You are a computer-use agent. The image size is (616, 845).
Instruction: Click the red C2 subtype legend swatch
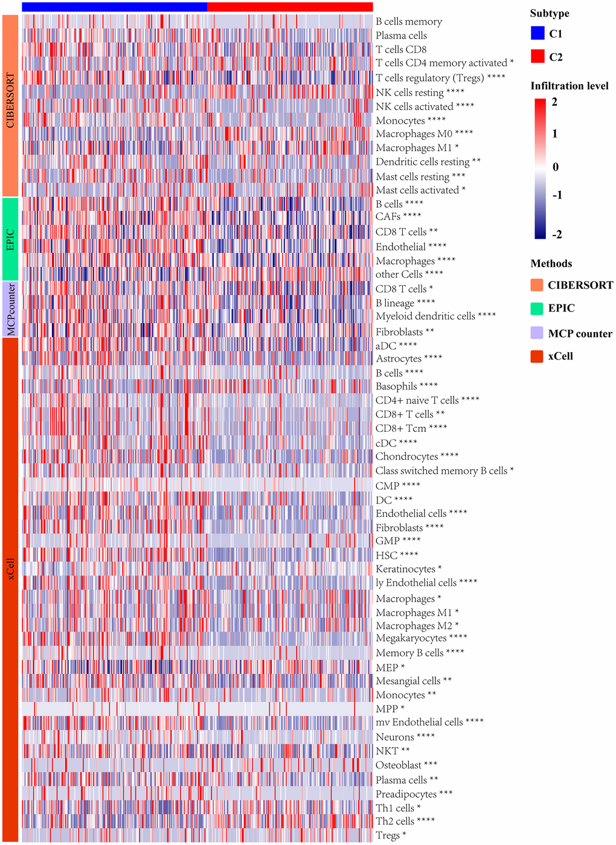[x=537, y=57]
